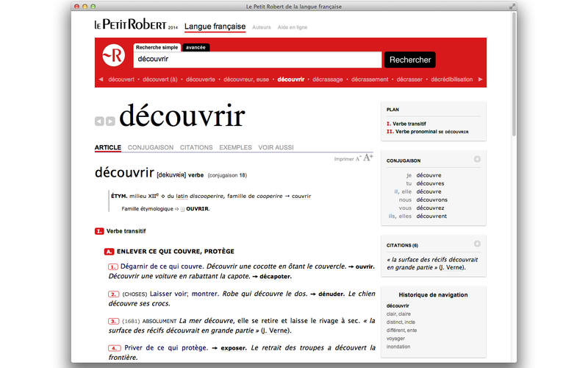Open highlighted découvrir in word strip
588x368 pixels.
(x=290, y=79)
